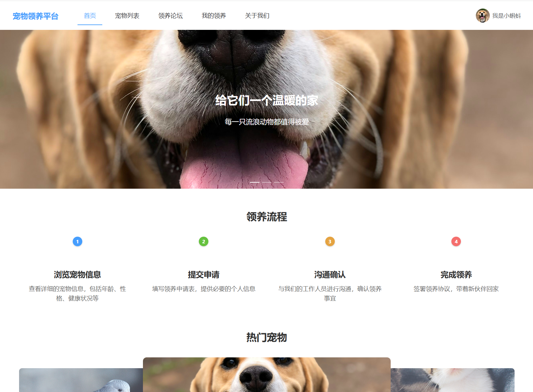Screen dimensions: 533x392
Task: Switch to the second carousel slide indicator
Action: point(267,182)
